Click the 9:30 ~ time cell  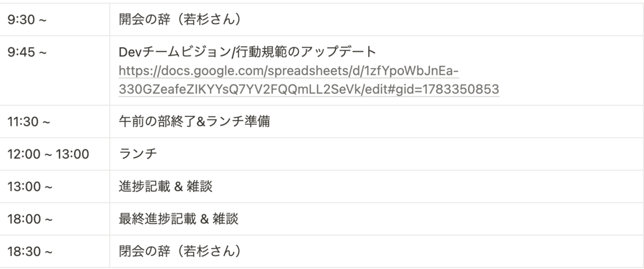(27, 20)
